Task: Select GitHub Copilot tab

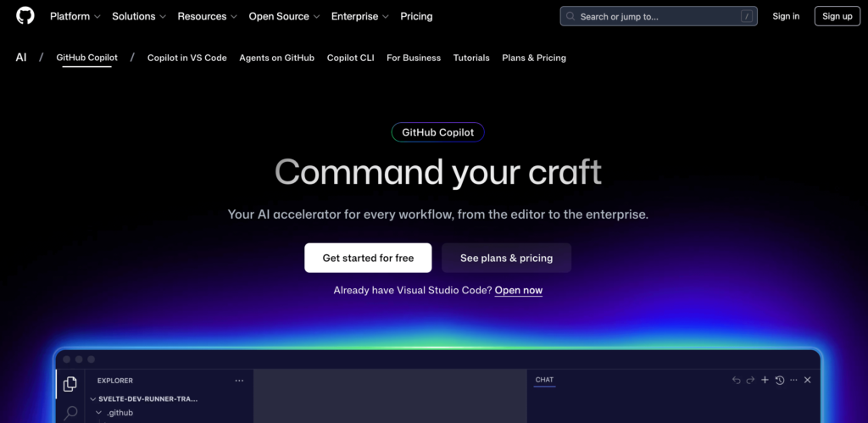Action: (87, 58)
